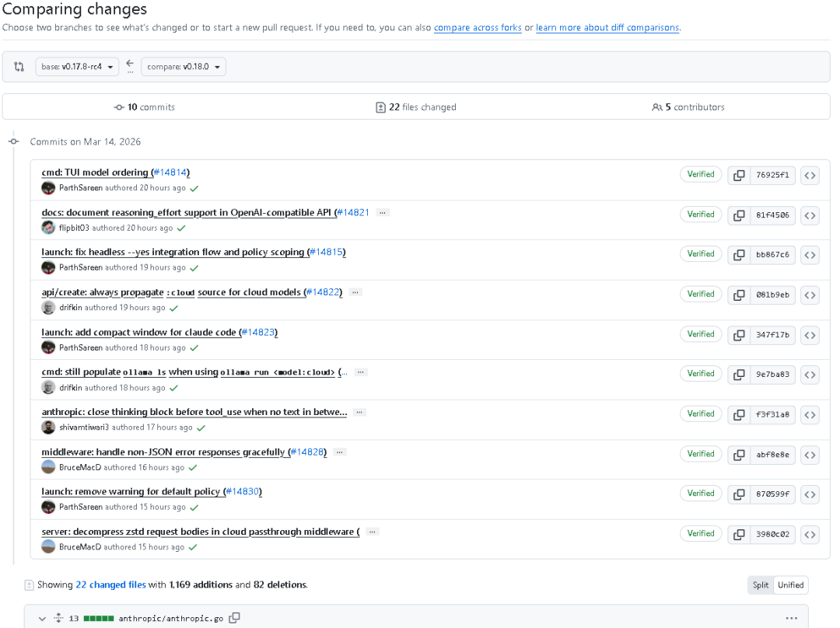Open the base v0.17.8-rc4 branch dropdown
The width and height of the screenshot is (840, 628).
(x=77, y=67)
